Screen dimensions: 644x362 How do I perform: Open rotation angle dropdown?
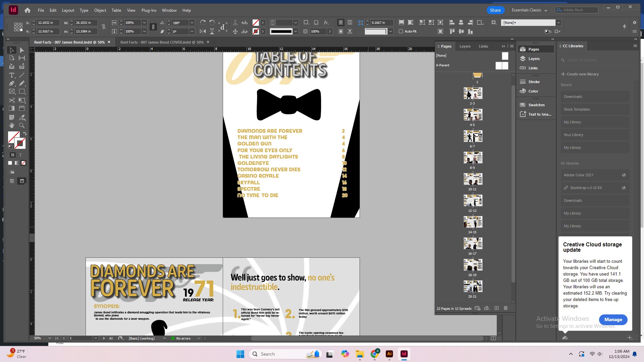(x=192, y=23)
